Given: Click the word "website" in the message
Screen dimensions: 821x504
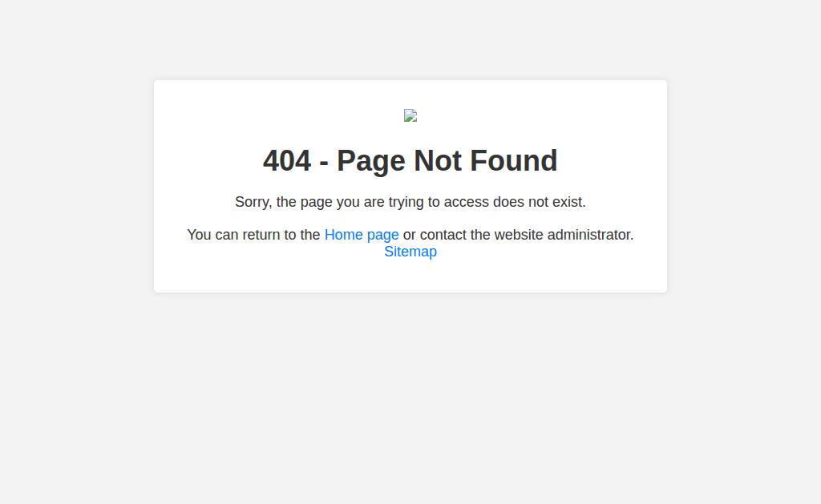Looking at the screenshot, I should tap(519, 235).
